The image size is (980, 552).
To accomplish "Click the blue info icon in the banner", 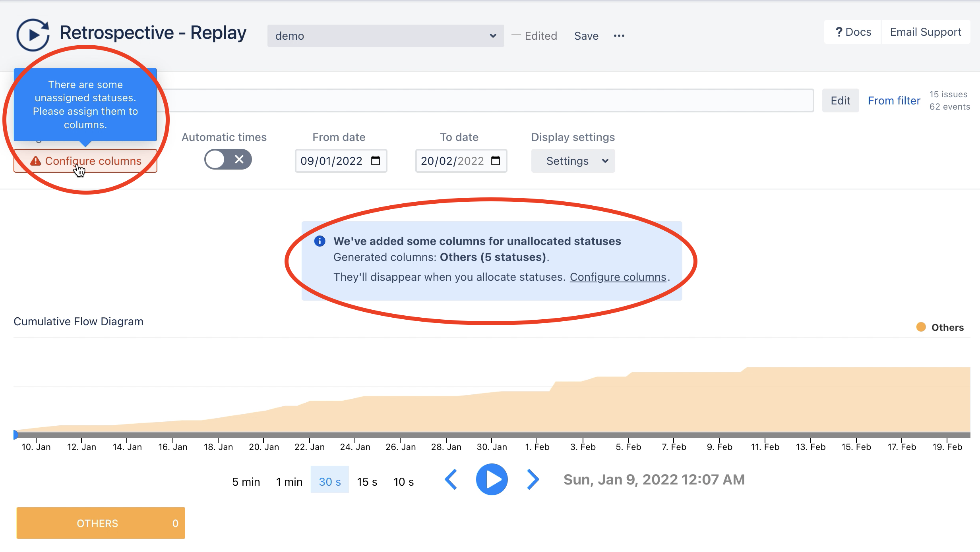I will click(320, 241).
